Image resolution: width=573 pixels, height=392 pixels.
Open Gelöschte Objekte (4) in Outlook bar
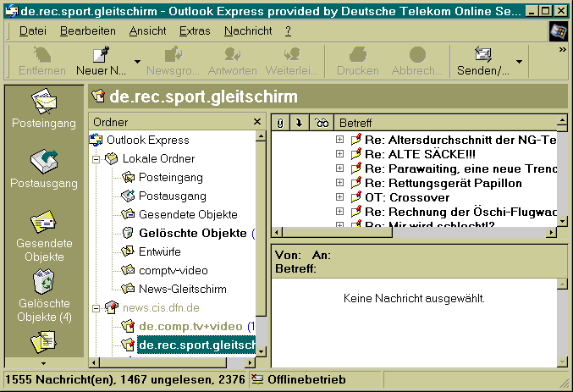(44, 295)
